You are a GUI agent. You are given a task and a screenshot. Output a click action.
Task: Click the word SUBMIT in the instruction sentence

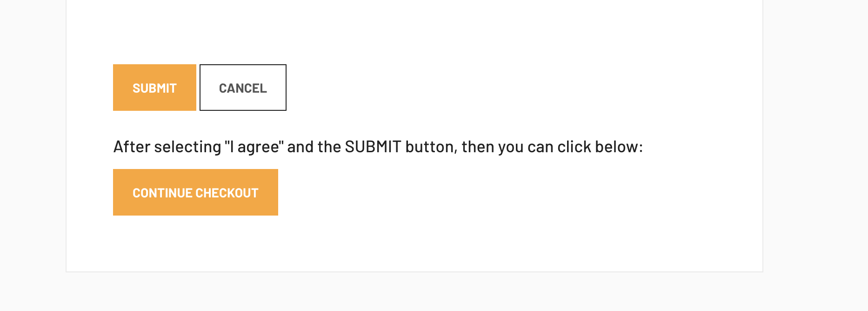373,147
